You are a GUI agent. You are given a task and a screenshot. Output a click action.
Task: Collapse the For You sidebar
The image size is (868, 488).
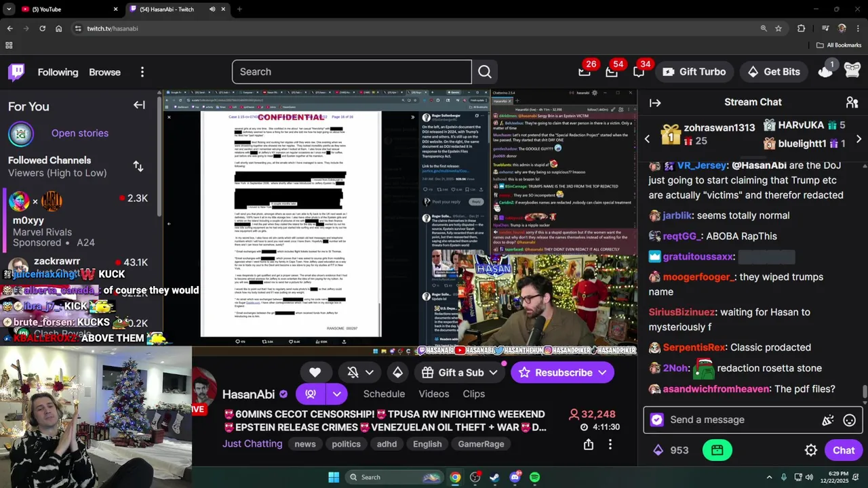click(139, 105)
